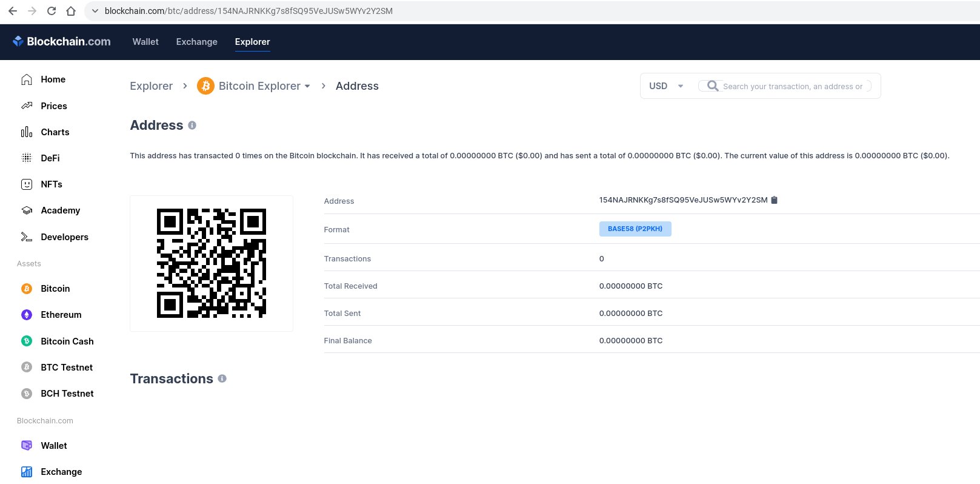Click the Bitcoin Explorer coin icon in breadcrumb
This screenshot has height=484, width=980.
click(x=205, y=86)
